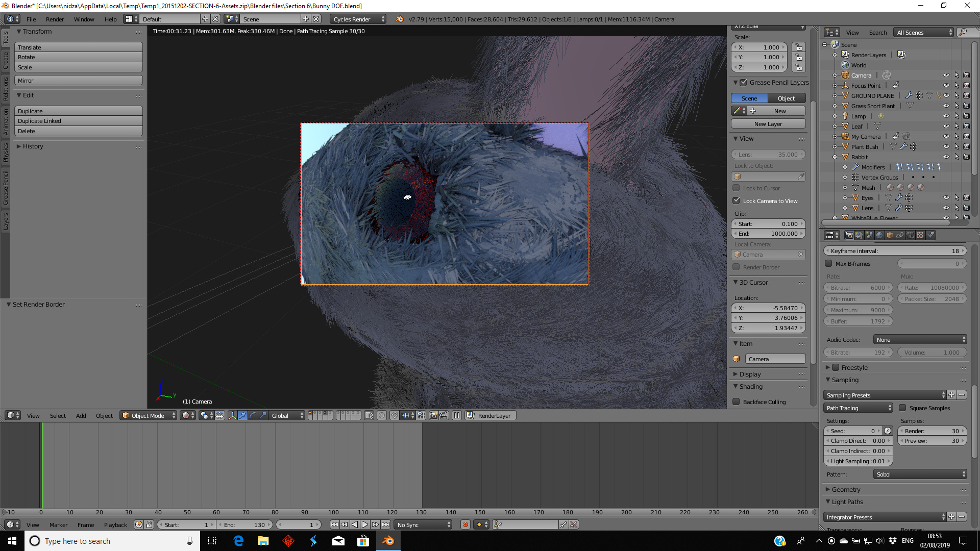Toggle the Grease Pencil Layers checkbox
The width and height of the screenshot is (980, 551).
coord(744,82)
